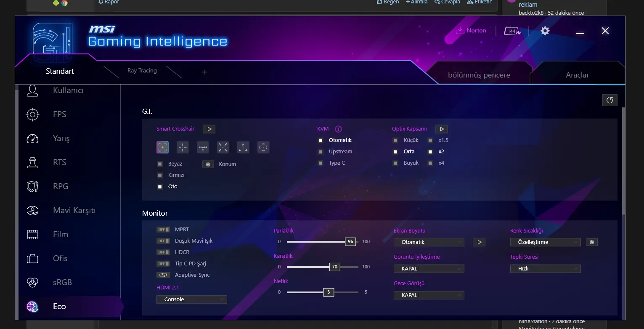Select Kırmızı crosshair color

click(160, 175)
